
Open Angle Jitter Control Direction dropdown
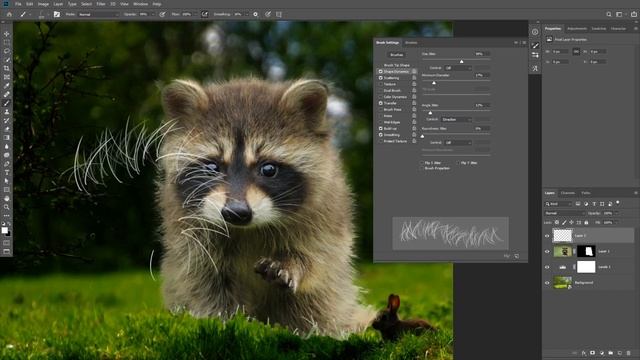coord(456,119)
